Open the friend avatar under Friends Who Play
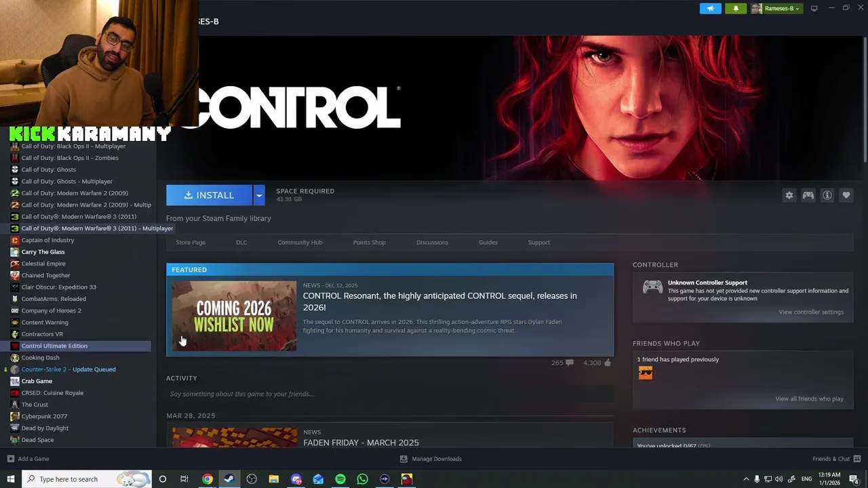868x488 pixels. click(646, 373)
